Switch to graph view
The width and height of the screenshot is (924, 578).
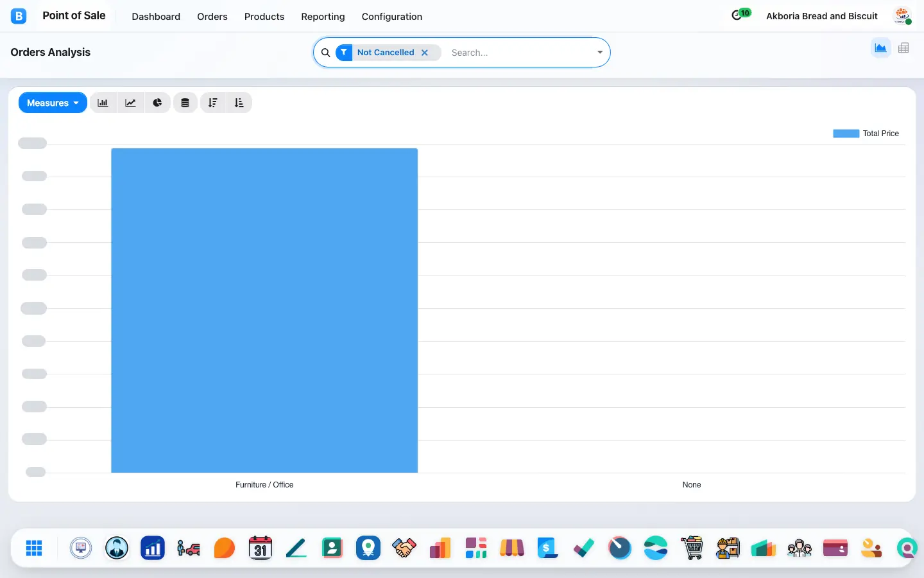[x=880, y=48]
